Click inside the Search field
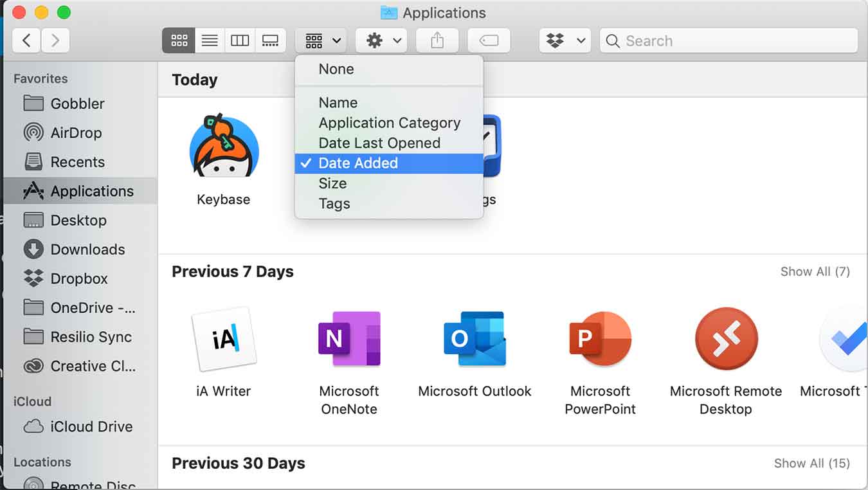 707,41
